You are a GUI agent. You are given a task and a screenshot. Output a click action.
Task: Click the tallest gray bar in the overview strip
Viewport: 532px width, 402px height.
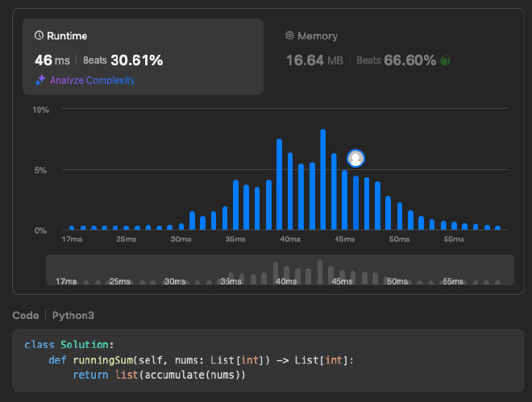320,272
